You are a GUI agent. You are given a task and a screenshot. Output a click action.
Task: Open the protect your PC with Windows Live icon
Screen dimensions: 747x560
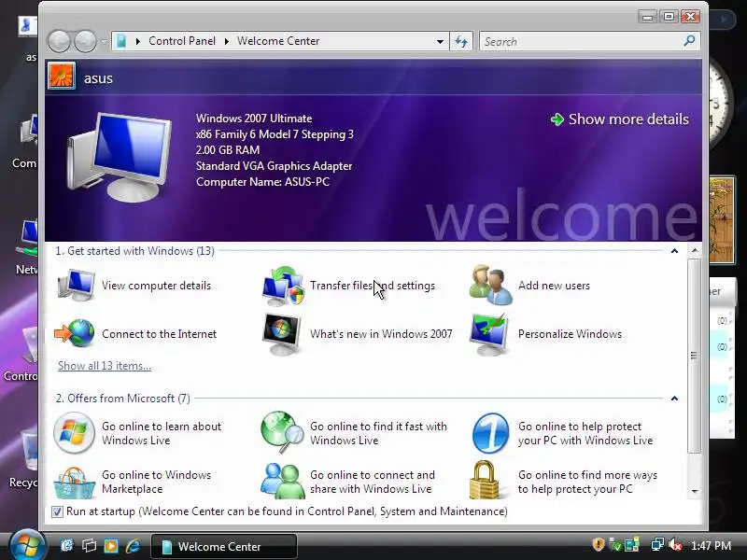coord(491,433)
